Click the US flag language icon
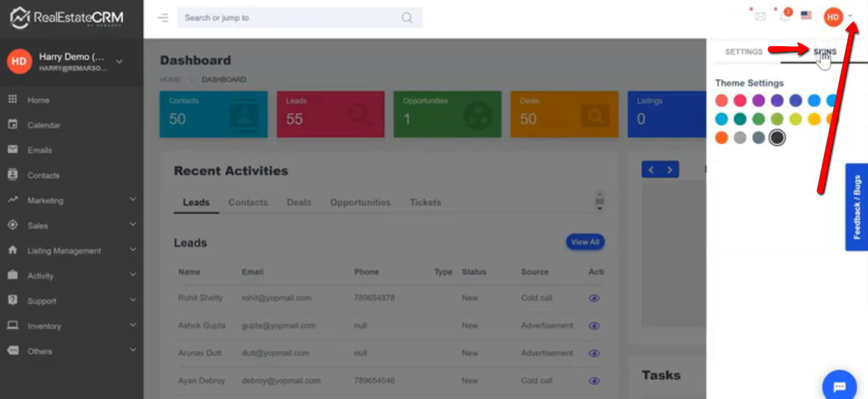The height and width of the screenshot is (399, 868). point(806,15)
